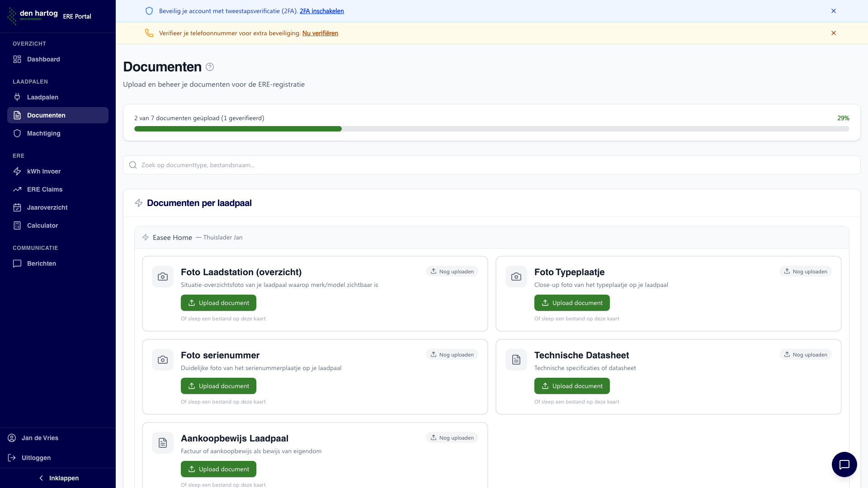Dismiss the phone verification banner

point(834,33)
